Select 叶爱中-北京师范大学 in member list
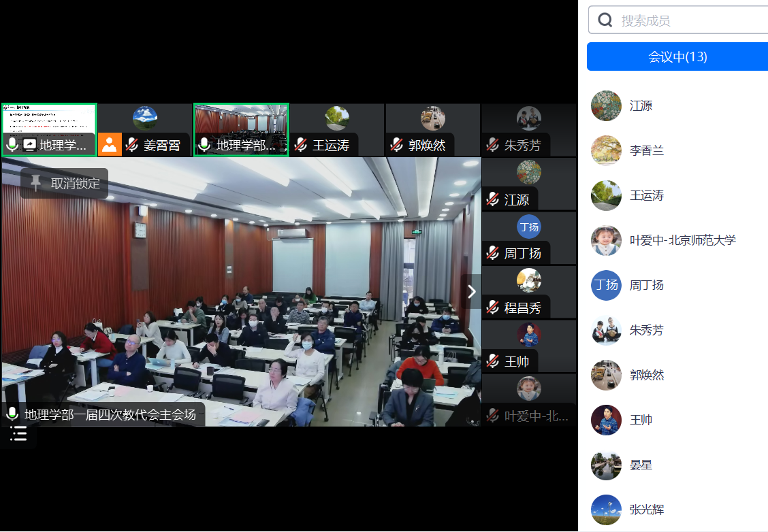 682,240
